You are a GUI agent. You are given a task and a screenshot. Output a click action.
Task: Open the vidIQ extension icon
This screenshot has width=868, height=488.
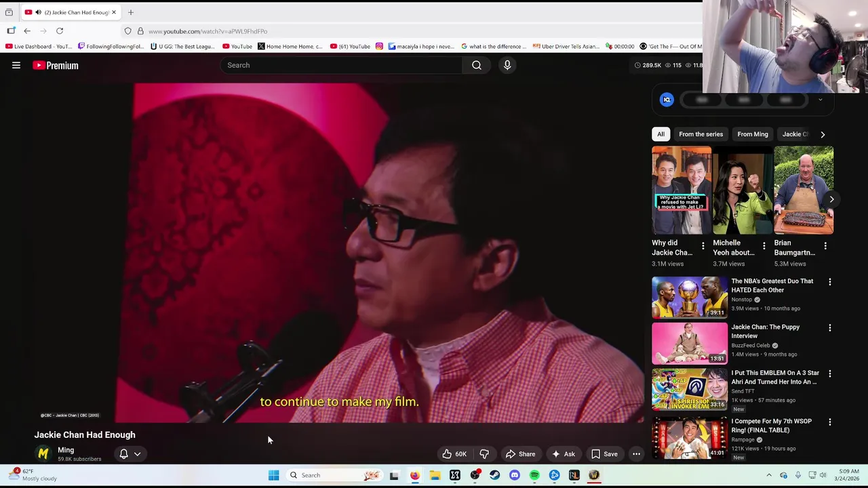pos(667,100)
